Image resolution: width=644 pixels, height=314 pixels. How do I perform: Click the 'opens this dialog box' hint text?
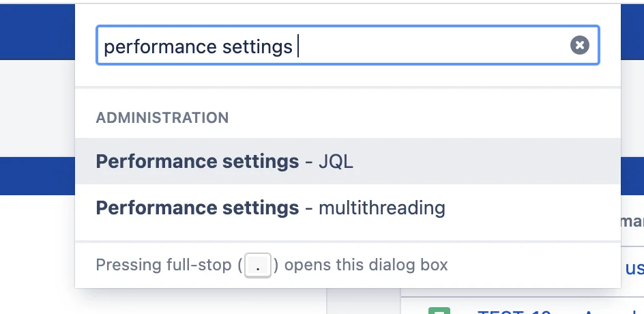click(x=366, y=265)
